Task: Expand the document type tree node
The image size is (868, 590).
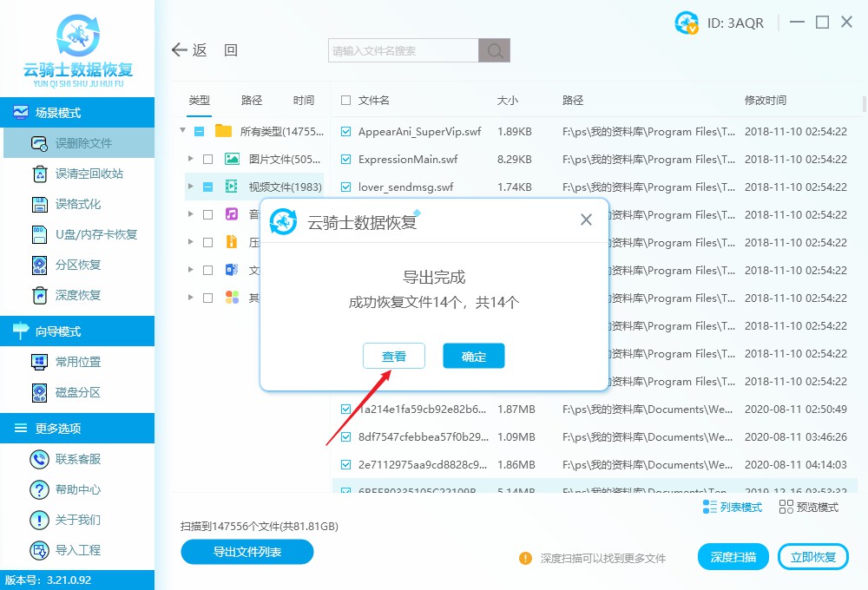Action: [191, 270]
